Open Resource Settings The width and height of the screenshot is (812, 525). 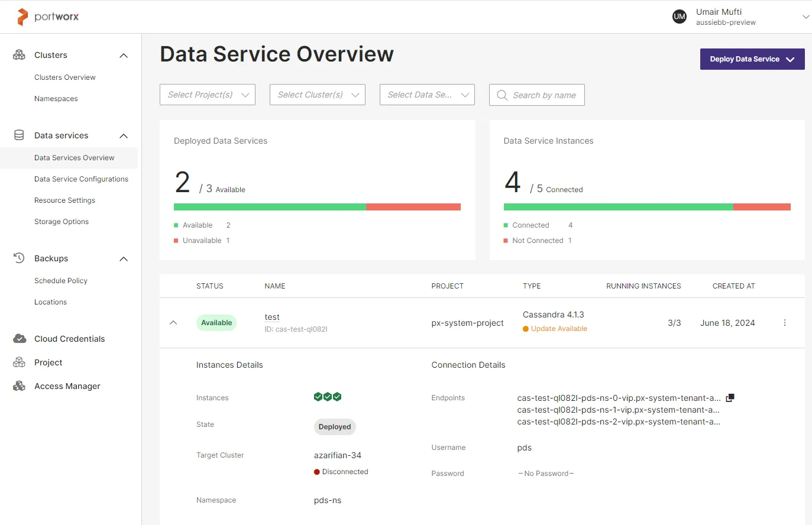click(x=64, y=200)
